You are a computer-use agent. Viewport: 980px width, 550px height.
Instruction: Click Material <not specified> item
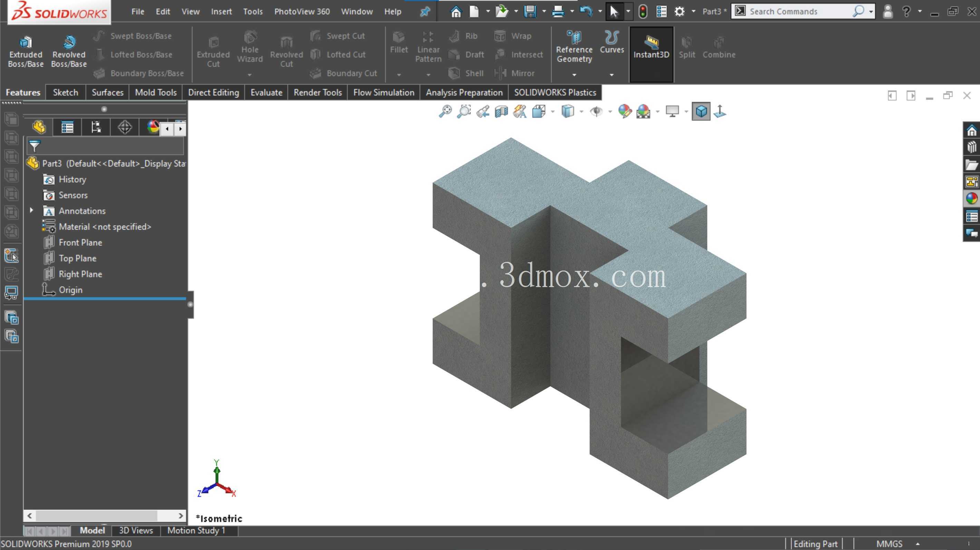click(x=105, y=227)
